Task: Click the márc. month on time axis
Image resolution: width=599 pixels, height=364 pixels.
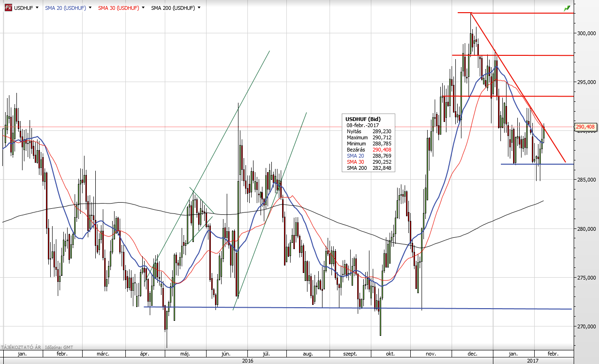Action: coord(103,354)
